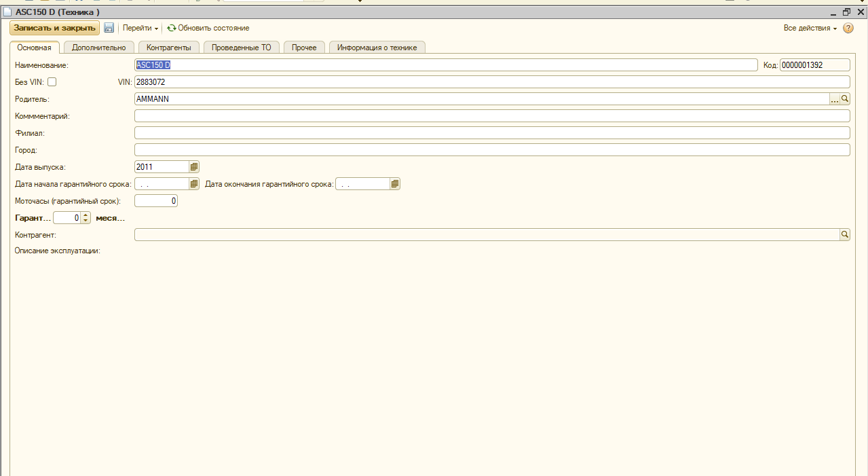This screenshot has height=476, width=868.
Task: Click magnifier icon in Родитель field
Action: click(x=845, y=99)
